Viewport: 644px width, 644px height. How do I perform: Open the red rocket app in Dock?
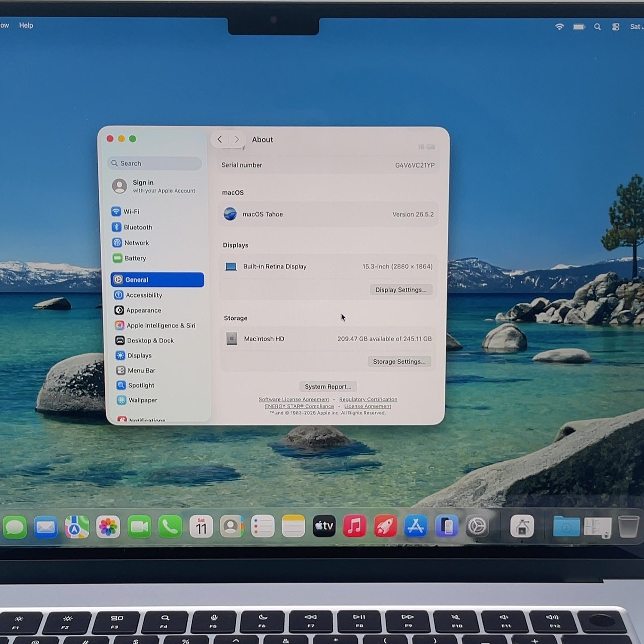[386, 526]
